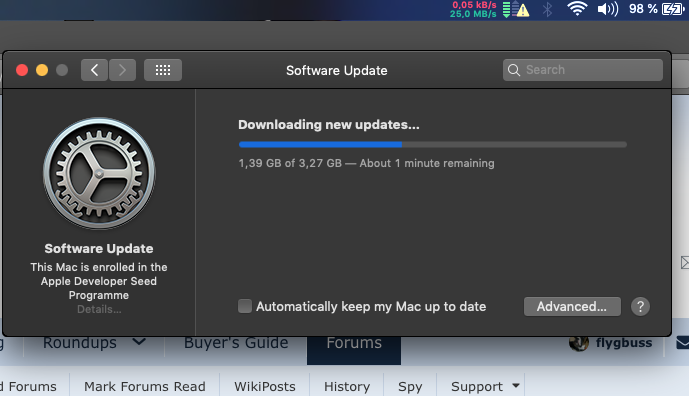Click flygbuss user avatar in the forum page
The height and width of the screenshot is (396, 689).
579,342
